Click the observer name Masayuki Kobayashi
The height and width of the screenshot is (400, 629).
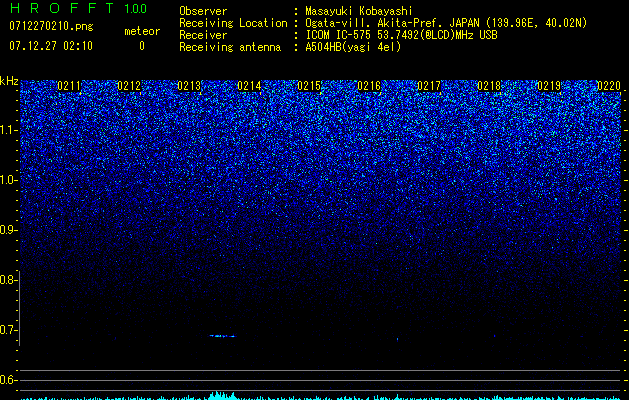click(x=359, y=11)
